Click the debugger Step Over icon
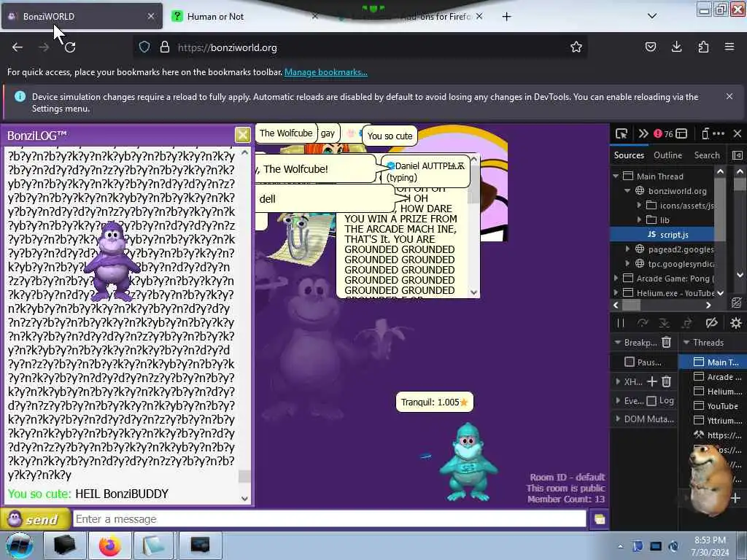The image size is (747, 560). pyautogui.click(x=643, y=323)
